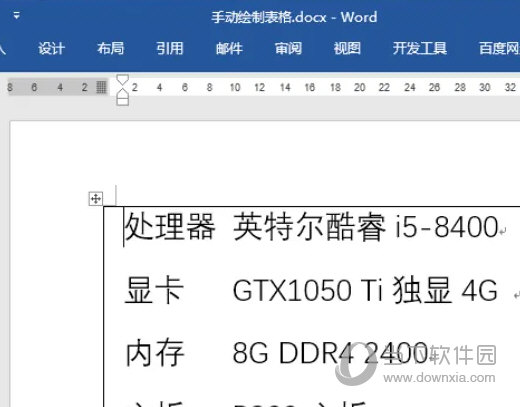The image size is (520, 407).
Task: Select the 邮件 ribbon tab
Action: coord(229,49)
